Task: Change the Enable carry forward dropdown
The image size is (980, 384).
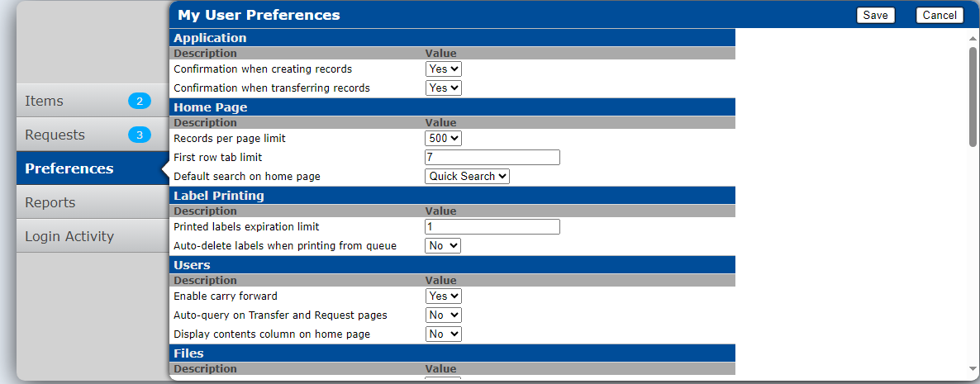Action: (444, 296)
